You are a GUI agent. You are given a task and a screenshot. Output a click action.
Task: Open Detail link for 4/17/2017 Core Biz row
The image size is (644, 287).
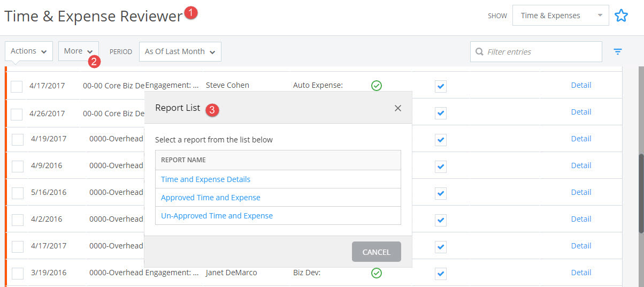[581, 85]
